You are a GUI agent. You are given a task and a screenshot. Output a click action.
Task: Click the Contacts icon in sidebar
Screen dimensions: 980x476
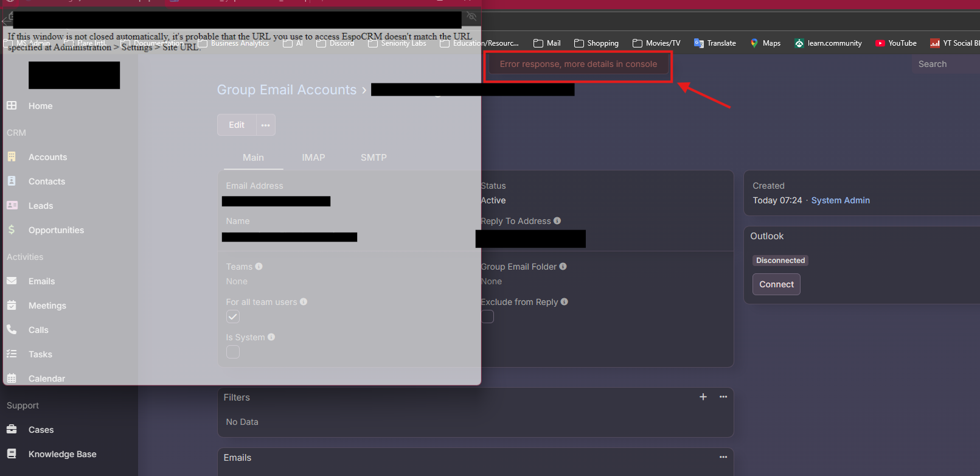12,181
